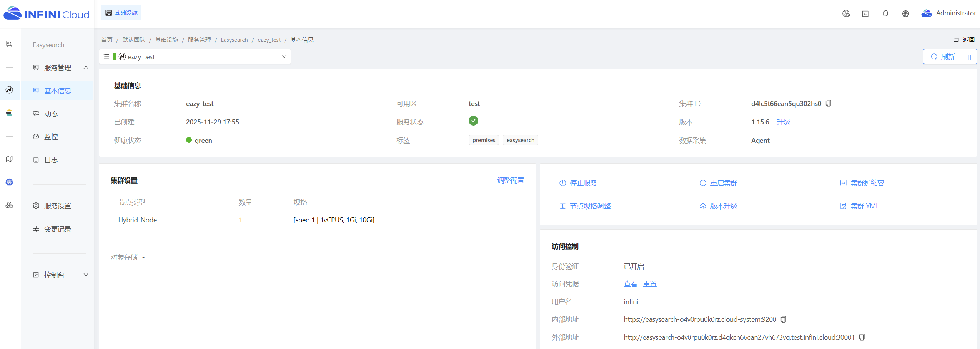This screenshot has width=980, height=349.
Task: Copy the external address ending :30001
Action: 862,337
